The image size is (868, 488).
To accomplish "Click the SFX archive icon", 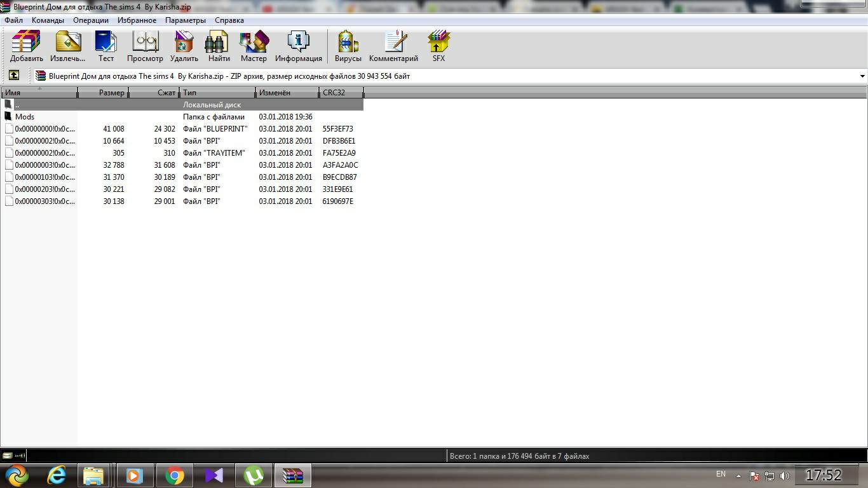I will click(x=438, y=46).
